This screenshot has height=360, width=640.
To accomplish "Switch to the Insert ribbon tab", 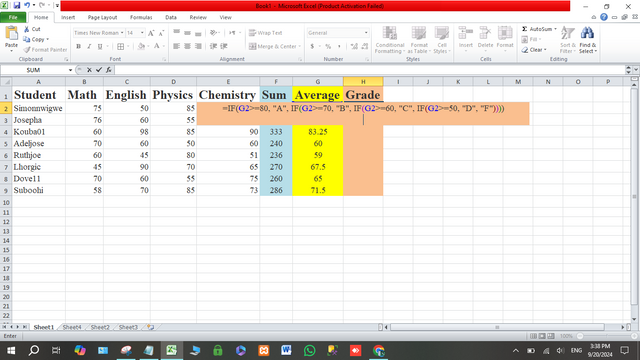I will tap(68, 18).
